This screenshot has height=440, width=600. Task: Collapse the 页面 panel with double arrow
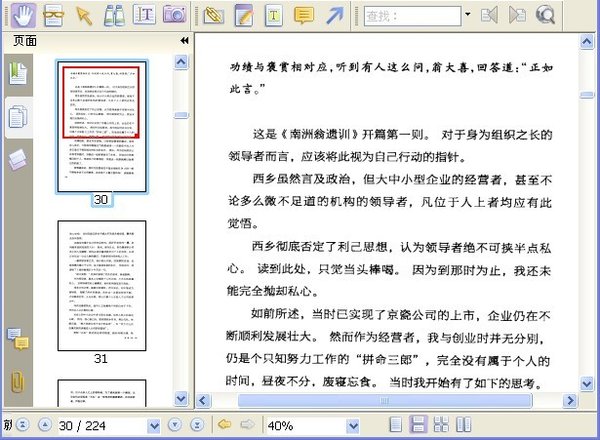pos(184,41)
